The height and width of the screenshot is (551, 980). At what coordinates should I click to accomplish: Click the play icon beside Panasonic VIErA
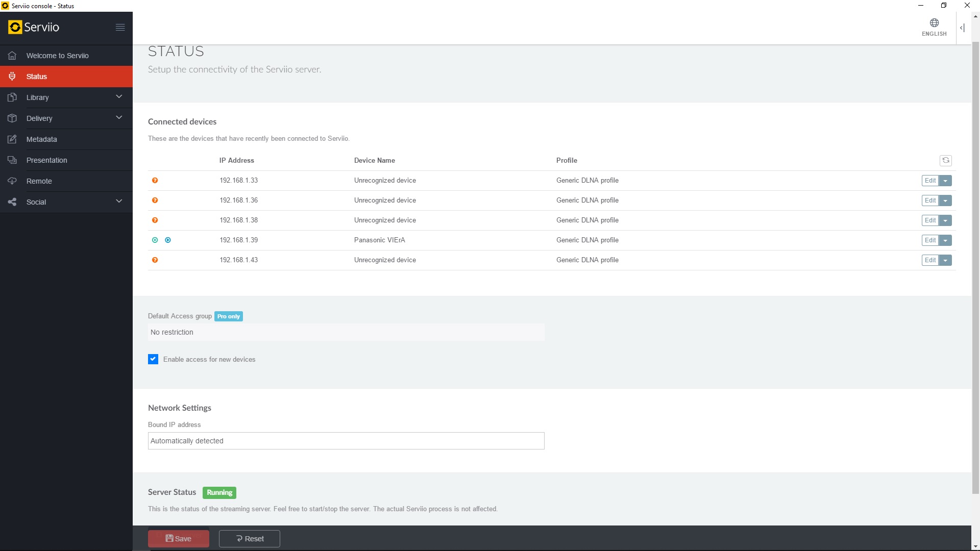168,240
